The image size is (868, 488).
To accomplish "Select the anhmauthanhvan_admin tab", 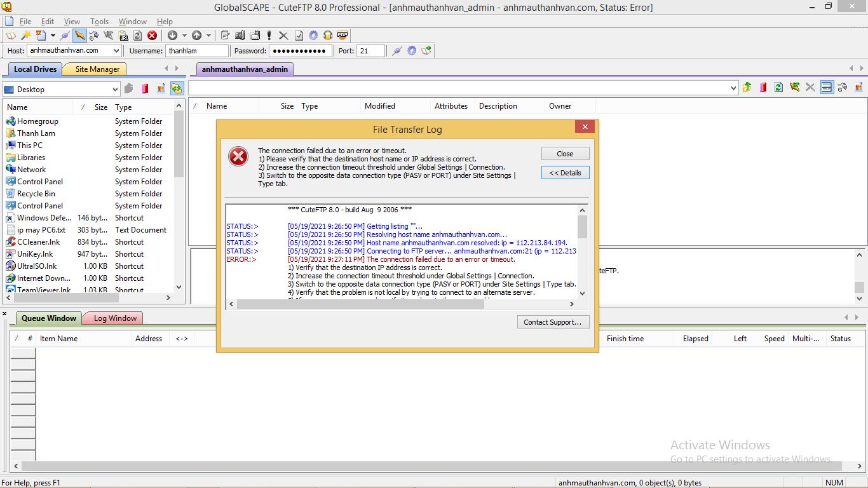I will (x=245, y=69).
